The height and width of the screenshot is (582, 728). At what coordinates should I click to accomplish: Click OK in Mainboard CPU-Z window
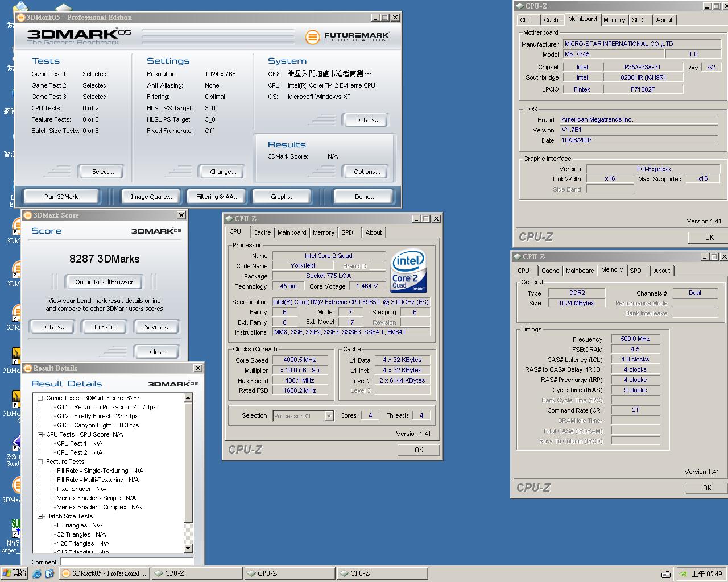click(709, 237)
